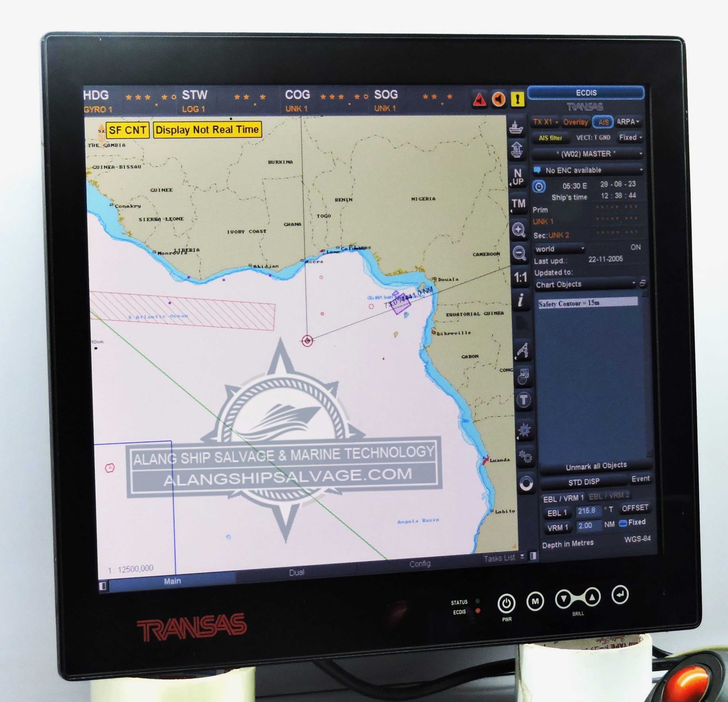Click the red alarm triangle icon
The image size is (728, 702).
tap(479, 100)
